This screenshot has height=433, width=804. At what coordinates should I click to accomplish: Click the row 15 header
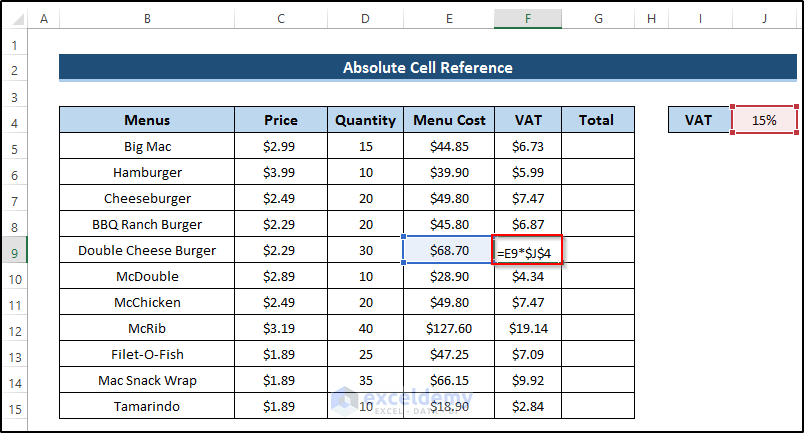[x=15, y=406]
